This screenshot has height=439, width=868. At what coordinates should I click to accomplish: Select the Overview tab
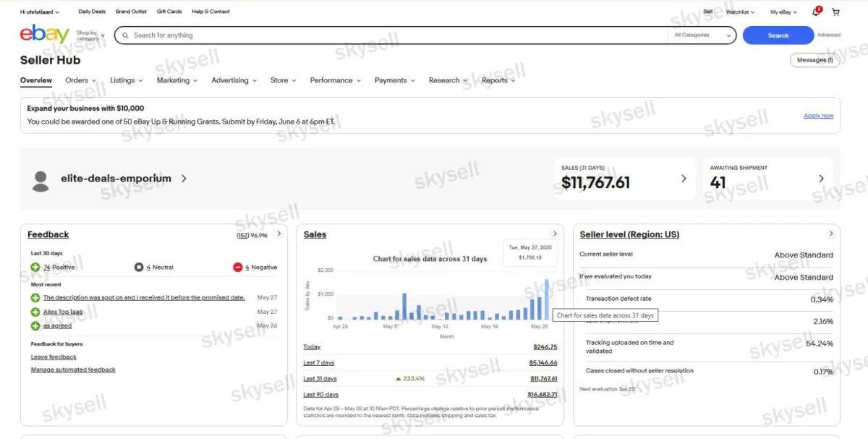coord(36,80)
